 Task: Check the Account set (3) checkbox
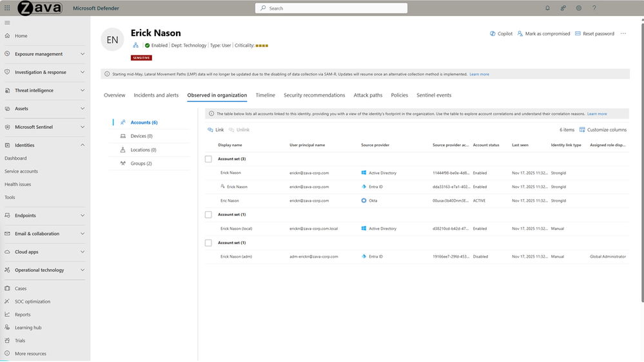point(209,159)
